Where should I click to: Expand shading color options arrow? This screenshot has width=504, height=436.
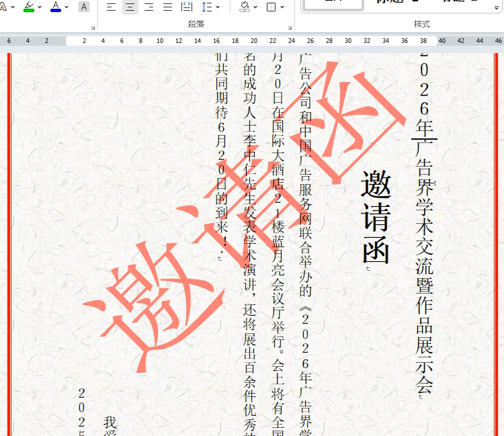pos(255,7)
